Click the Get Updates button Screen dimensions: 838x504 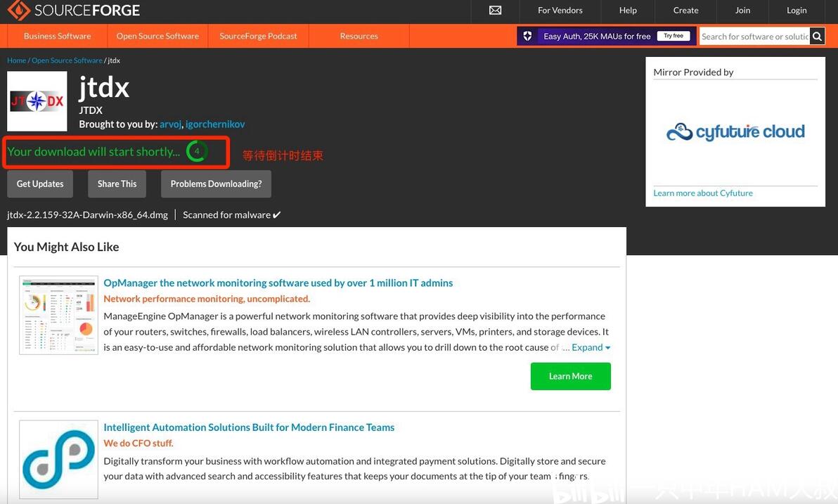coord(40,184)
